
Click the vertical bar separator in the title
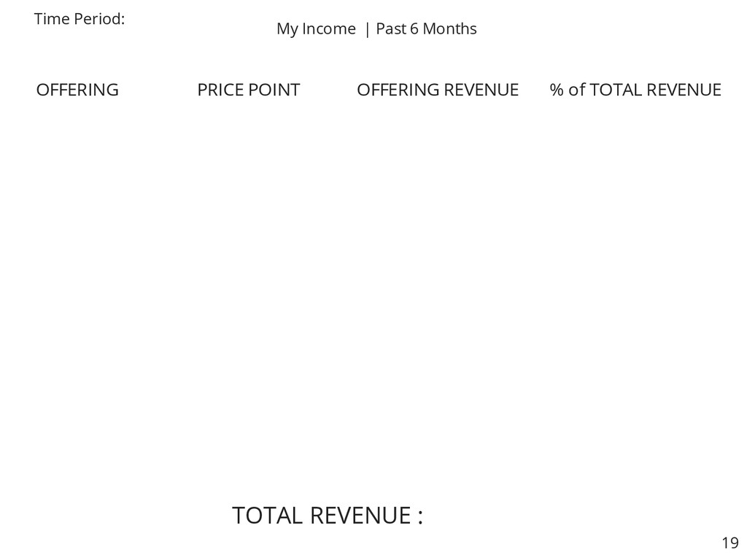367,29
